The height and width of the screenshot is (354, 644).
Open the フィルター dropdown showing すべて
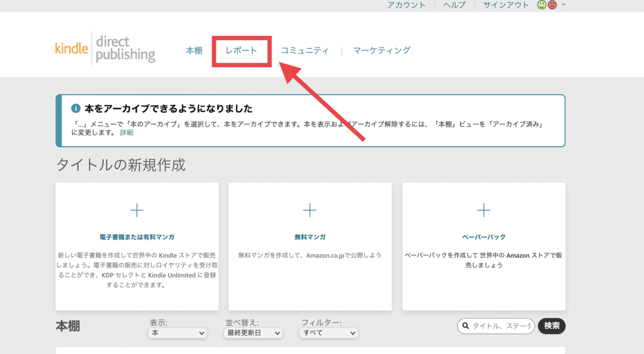(328, 333)
